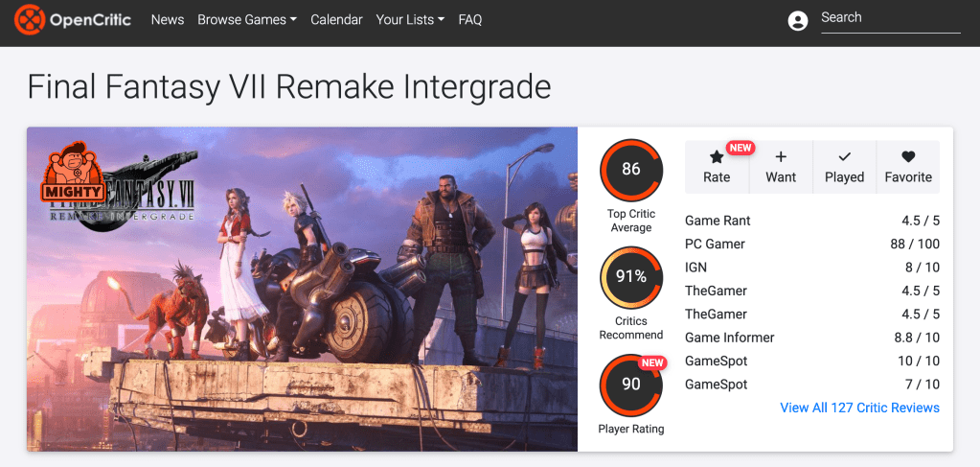The height and width of the screenshot is (467, 980).
Task: Click the Top Critic Average score circle
Action: 630,170
